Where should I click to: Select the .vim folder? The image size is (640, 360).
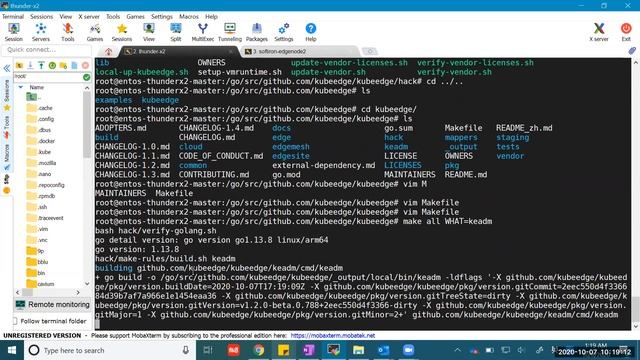(x=38, y=229)
